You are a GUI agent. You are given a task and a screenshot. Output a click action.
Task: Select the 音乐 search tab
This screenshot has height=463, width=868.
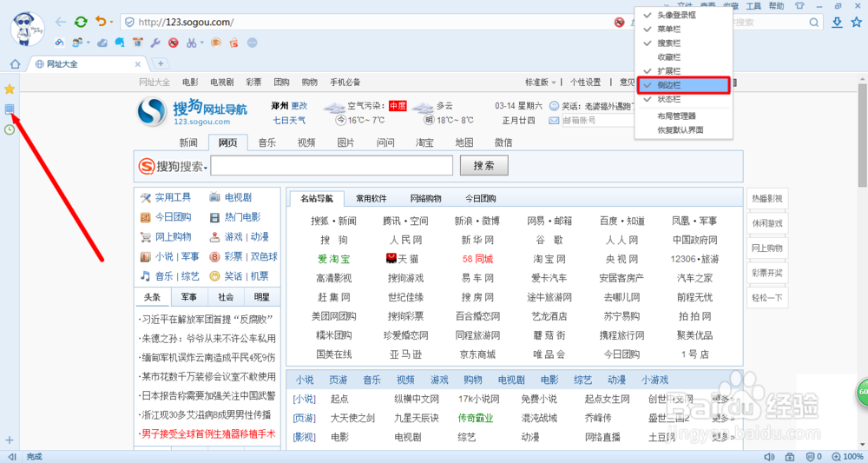(266, 142)
